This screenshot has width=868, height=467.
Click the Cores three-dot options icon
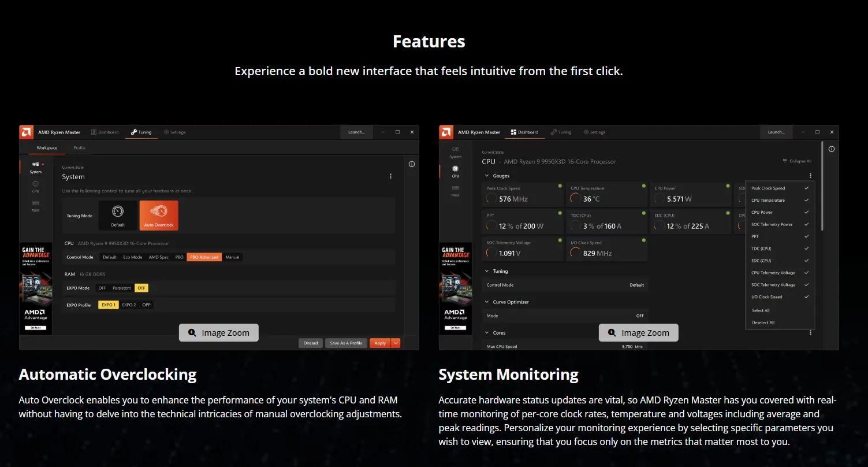click(x=810, y=333)
